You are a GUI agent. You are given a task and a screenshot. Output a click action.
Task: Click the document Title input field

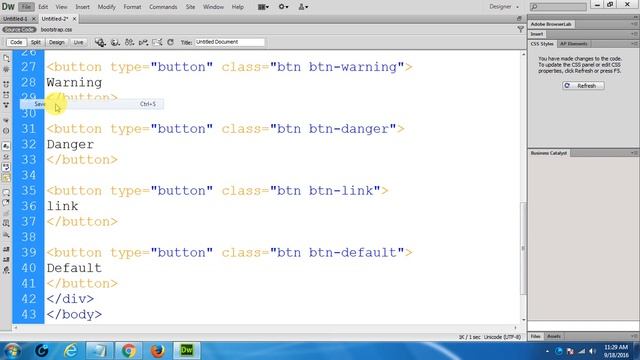[229, 42]
